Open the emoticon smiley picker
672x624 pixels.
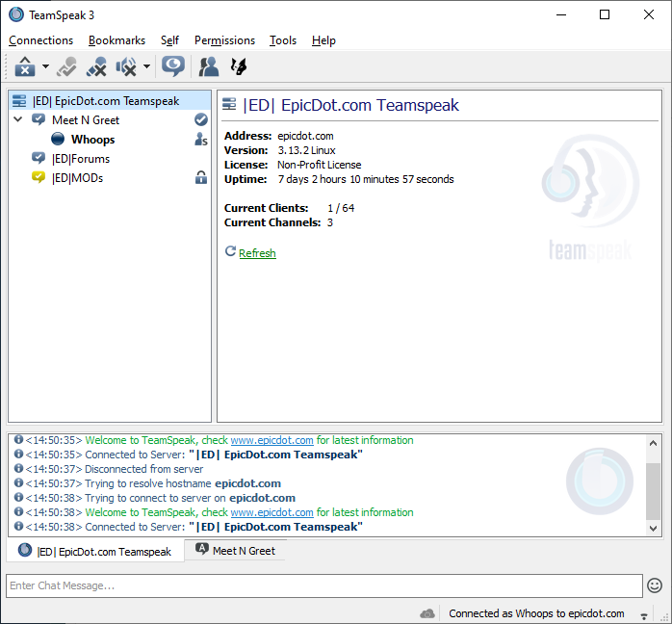coord(655,585)
